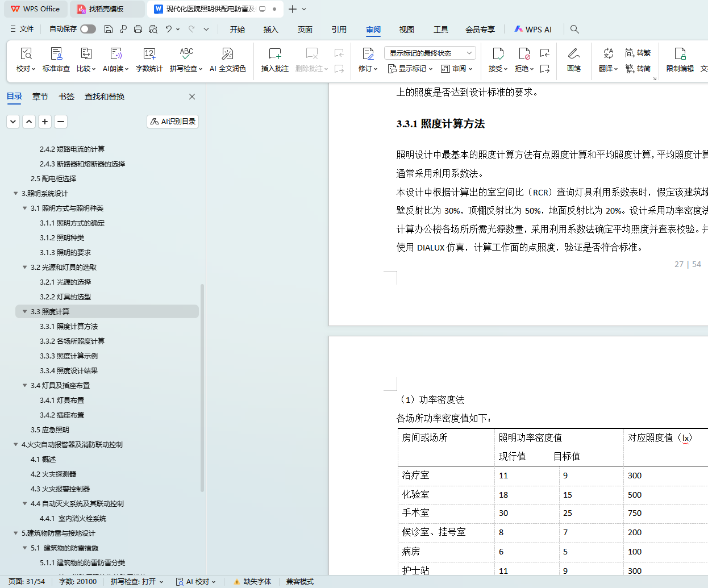
Task: Open the search magnifier icon
Action: click(574, 29)
